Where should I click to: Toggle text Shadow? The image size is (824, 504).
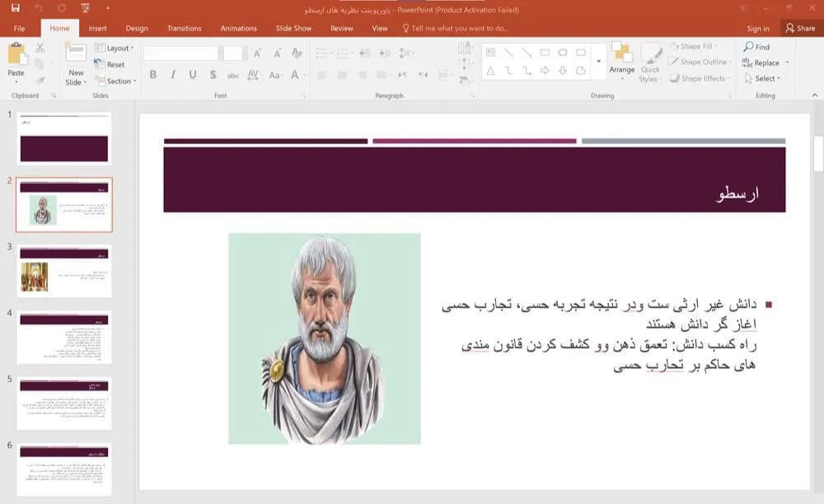point(213,75)
